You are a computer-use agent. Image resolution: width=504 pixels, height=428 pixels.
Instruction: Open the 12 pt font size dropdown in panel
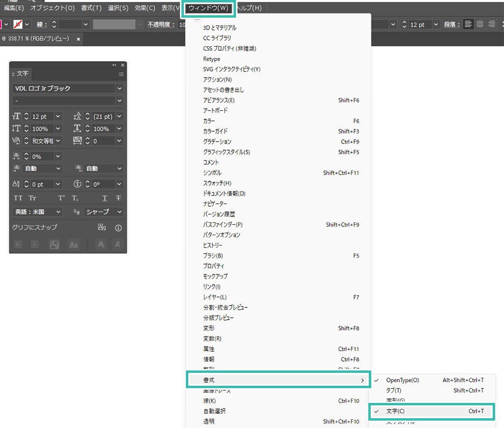[x=58, y=117]
